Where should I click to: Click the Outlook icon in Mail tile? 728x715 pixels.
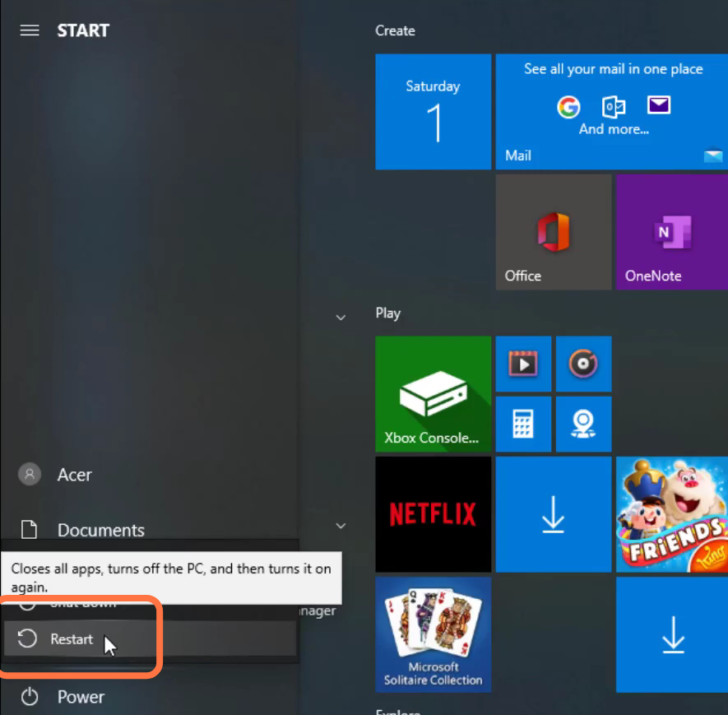(614, 107)
